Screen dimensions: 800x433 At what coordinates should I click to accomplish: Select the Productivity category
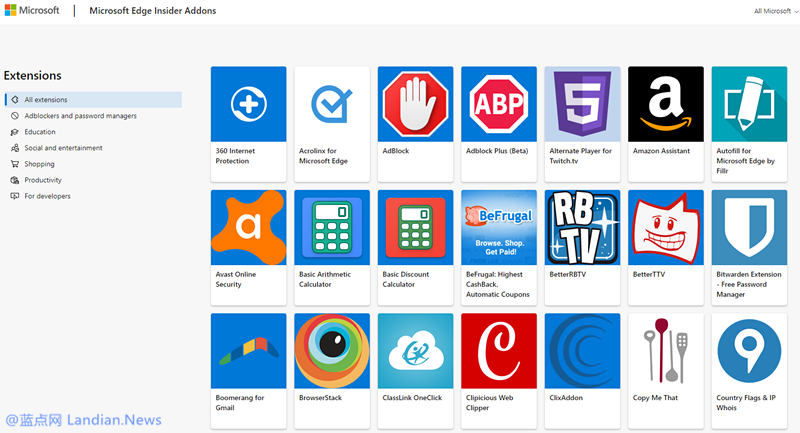point(43,180)
